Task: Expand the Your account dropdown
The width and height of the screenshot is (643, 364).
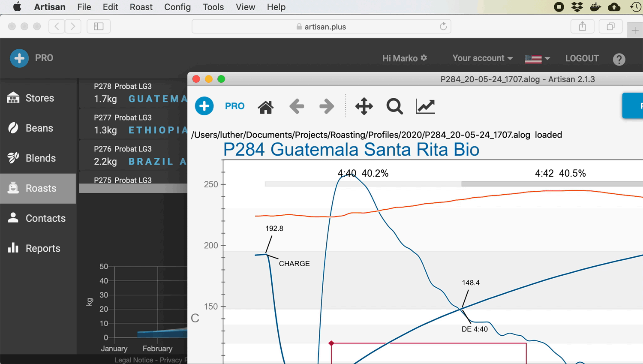Action: point(483,58)
